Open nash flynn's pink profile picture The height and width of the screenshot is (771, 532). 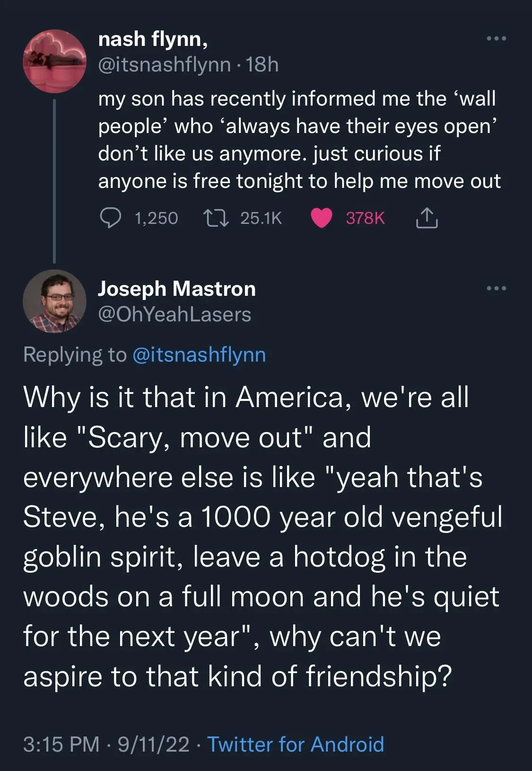tap(54, 61)
